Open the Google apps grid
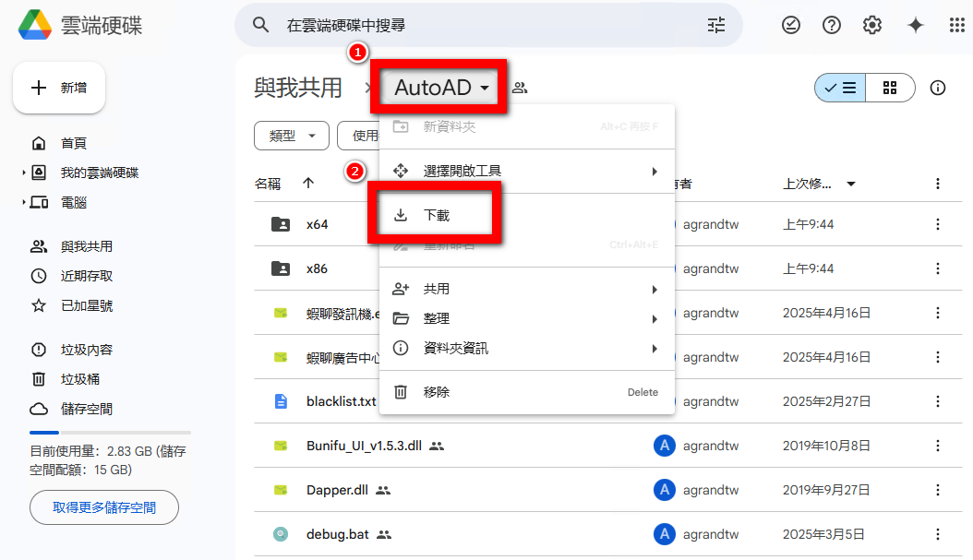The width and height of the screenshot is (973, 560). point(957,25)
